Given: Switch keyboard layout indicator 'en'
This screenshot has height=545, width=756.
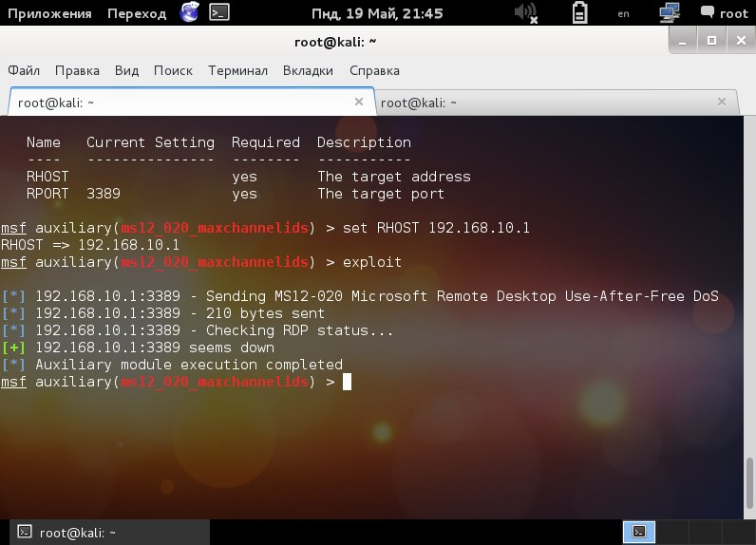Looking at the screenshot, I should (623, 14).
